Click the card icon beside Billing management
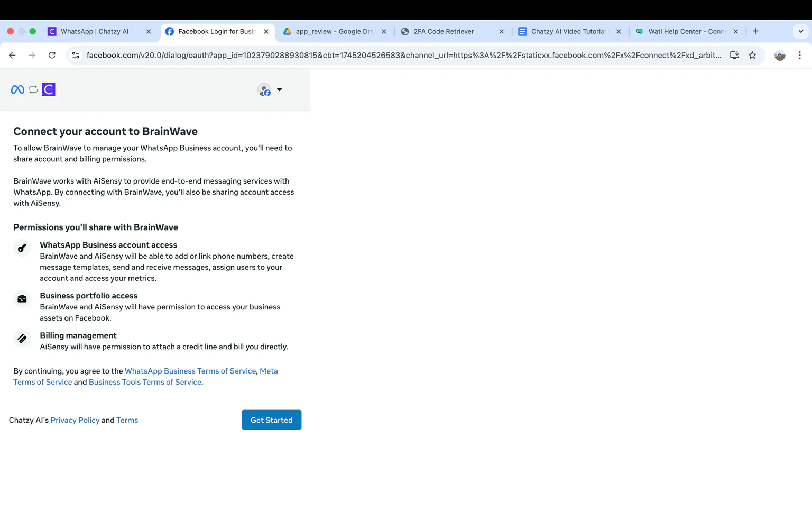The image size is (812, 528). (22, 339)
